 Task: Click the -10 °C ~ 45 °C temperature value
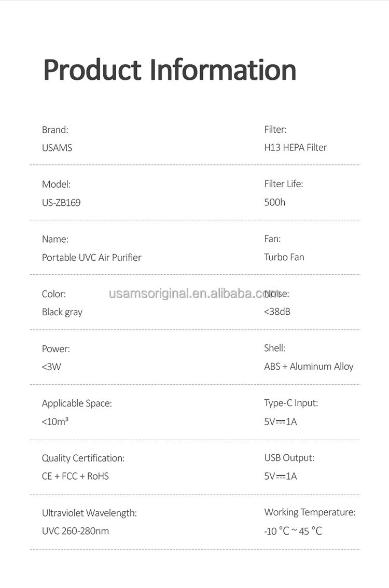click(x=293, y=531)
